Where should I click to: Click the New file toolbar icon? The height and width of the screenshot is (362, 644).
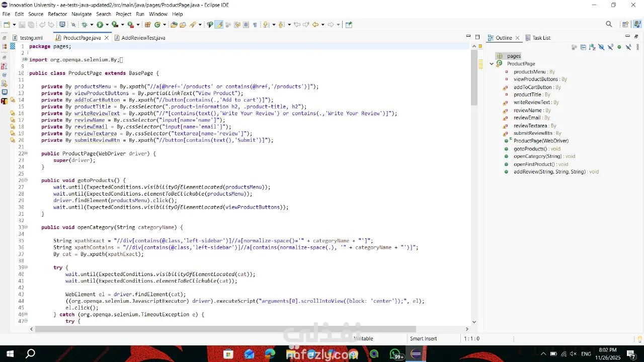point(7,25)
